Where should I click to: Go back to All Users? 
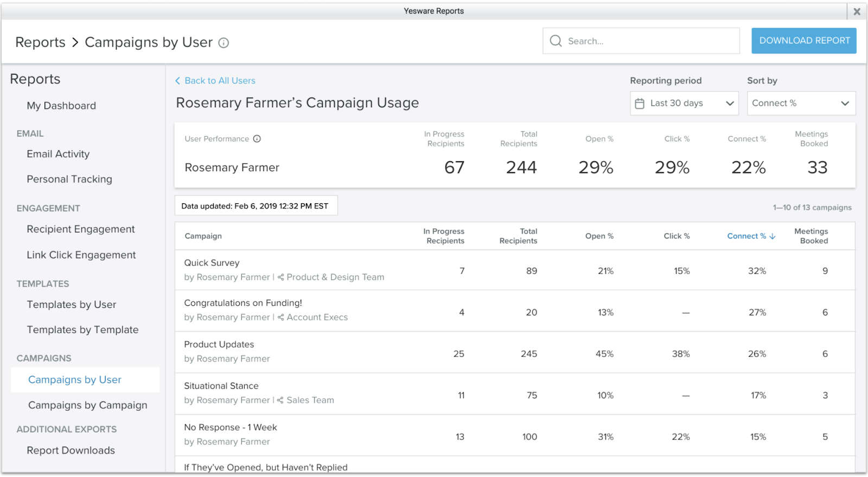coord(215,81)
